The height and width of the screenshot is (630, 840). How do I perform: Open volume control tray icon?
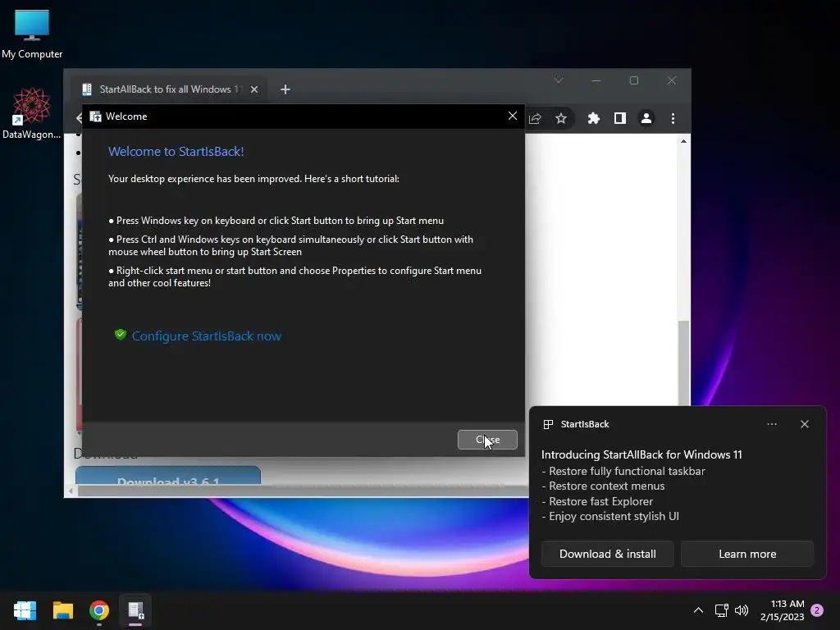click(x=742, y=610)
